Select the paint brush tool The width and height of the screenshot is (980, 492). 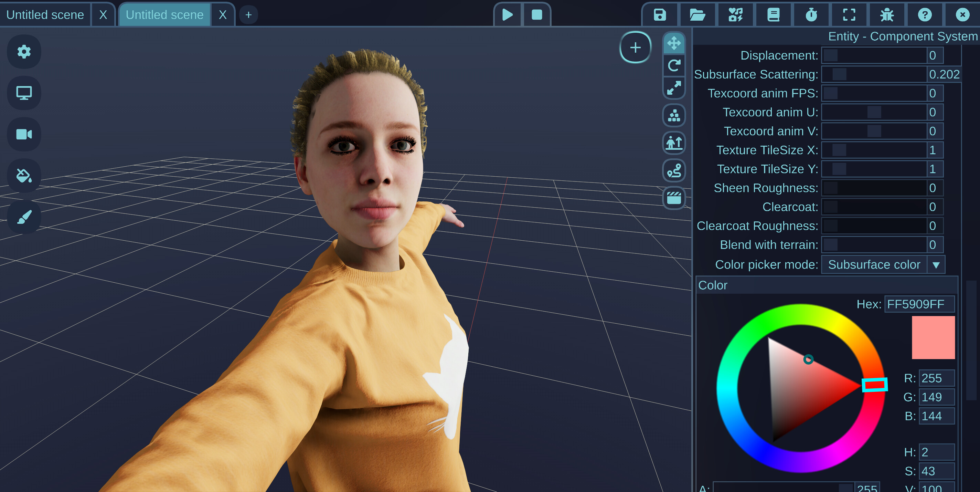click(24, 217)
